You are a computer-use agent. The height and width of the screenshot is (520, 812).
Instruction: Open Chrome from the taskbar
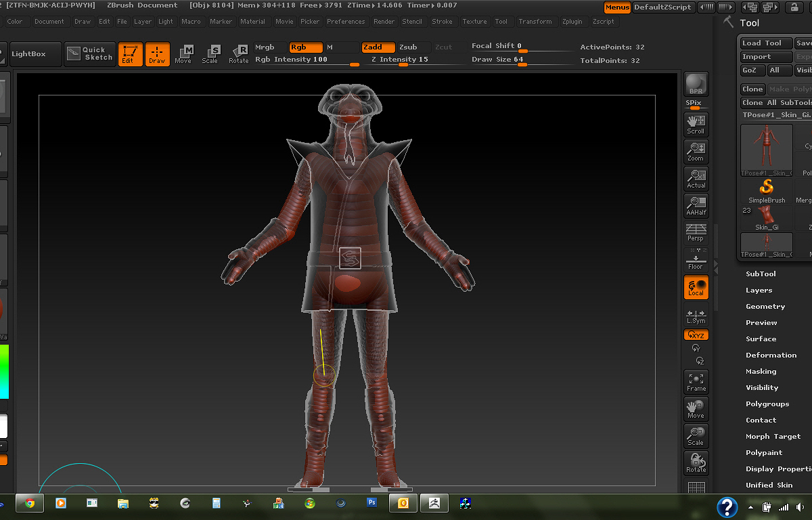pos(30,503)
